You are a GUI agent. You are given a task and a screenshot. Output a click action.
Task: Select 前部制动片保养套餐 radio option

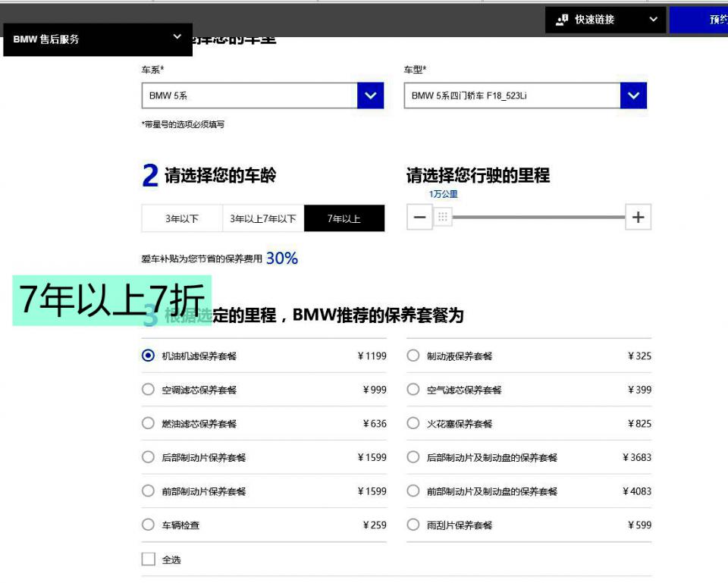point(148,491)
